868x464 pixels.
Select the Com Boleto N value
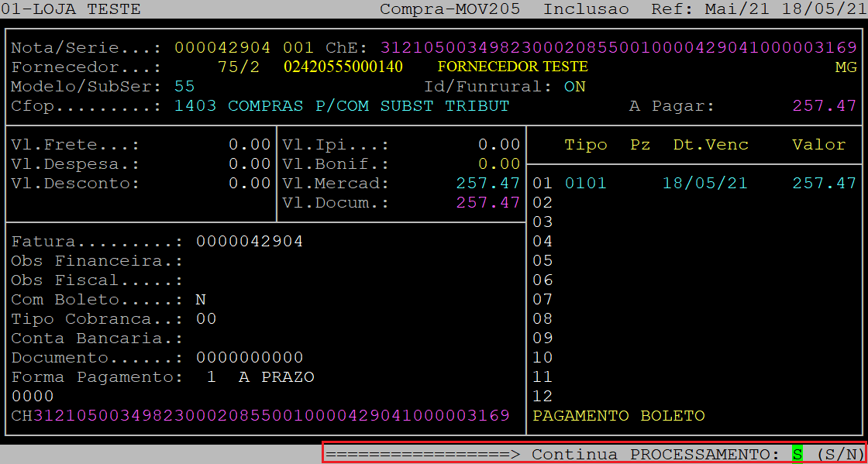click(201, 300)
